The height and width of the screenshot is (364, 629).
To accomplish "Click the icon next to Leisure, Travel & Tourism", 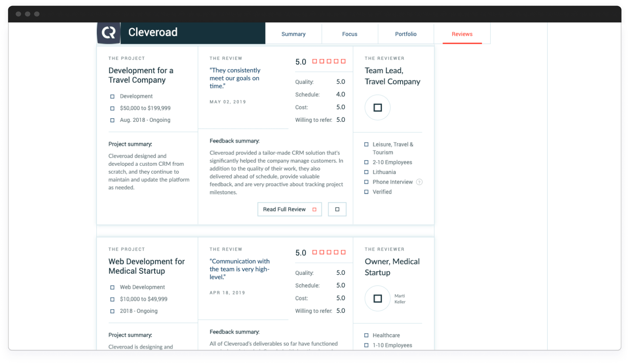I will (366, 145).
